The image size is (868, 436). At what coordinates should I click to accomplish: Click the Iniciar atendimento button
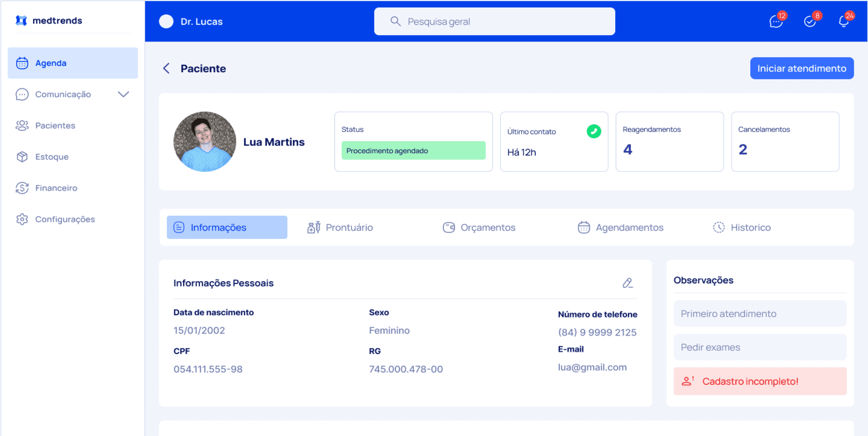(x=802, y=68)
